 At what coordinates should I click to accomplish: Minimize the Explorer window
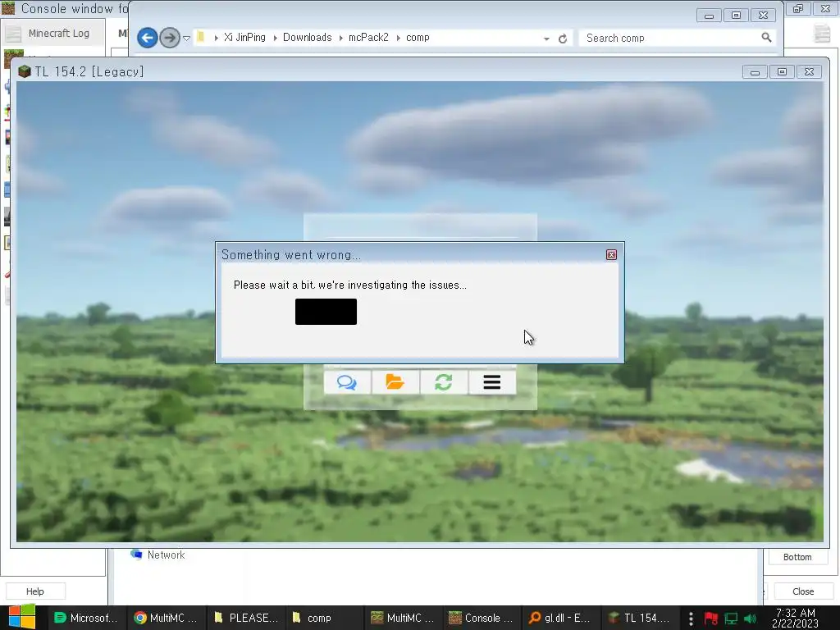[709, 16]
